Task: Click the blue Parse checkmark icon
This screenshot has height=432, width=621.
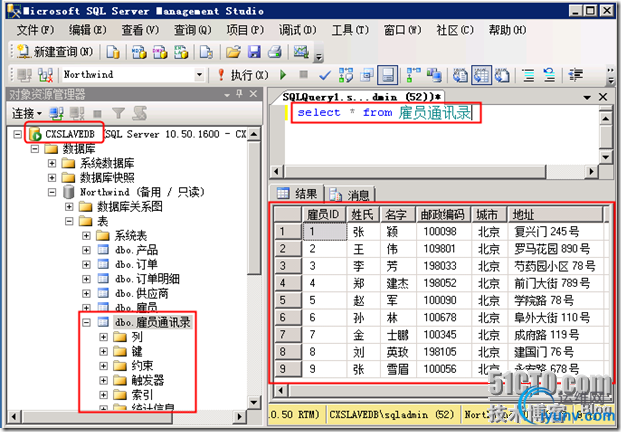Action: click(x=325, y=75)
